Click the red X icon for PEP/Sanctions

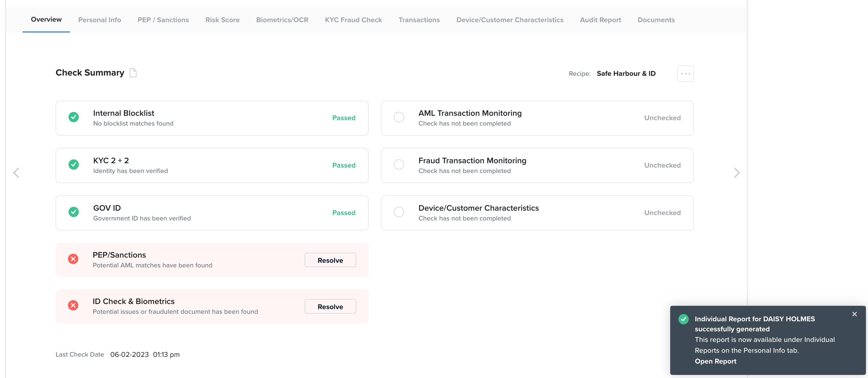click(73, 259)
